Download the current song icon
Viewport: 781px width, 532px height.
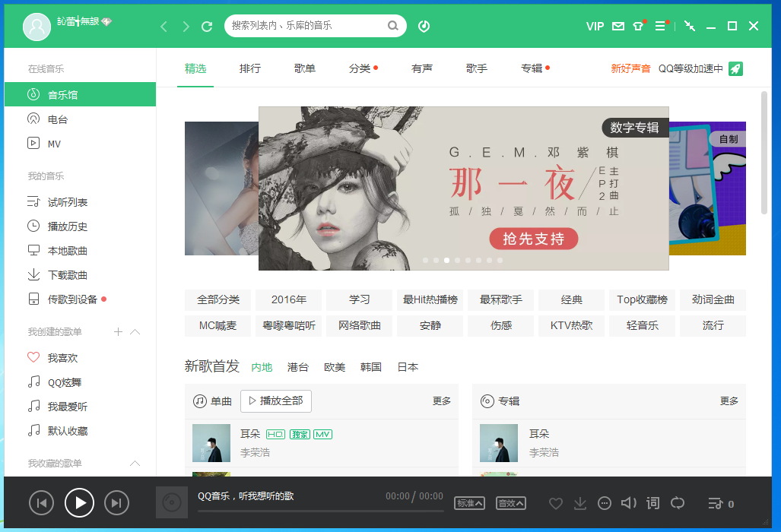coord(580,504)
